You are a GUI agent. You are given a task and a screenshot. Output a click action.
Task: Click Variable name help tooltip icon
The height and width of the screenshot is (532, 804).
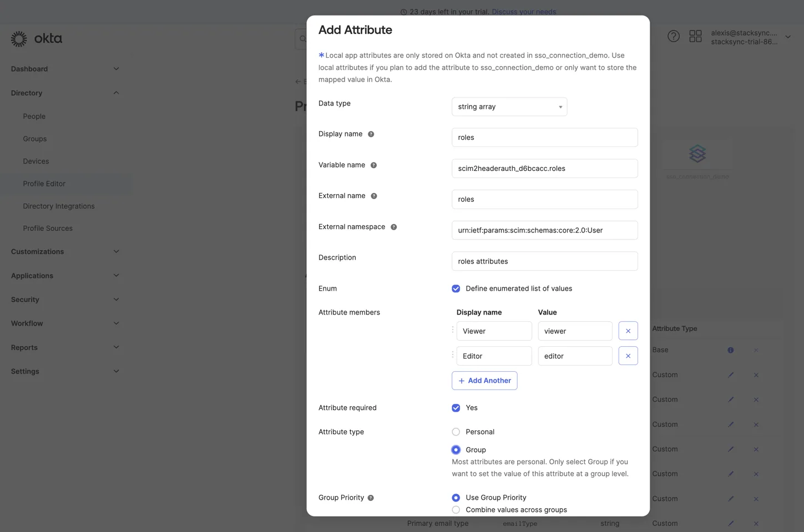click(373, 165)
